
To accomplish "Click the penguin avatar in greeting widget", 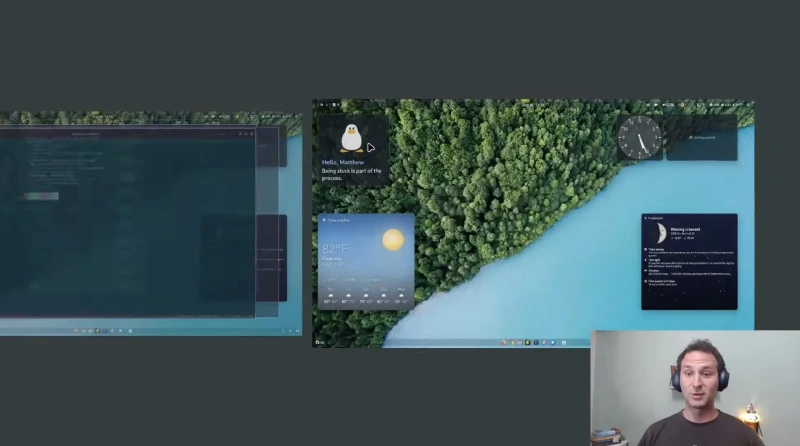I will [x=352, y=138].
